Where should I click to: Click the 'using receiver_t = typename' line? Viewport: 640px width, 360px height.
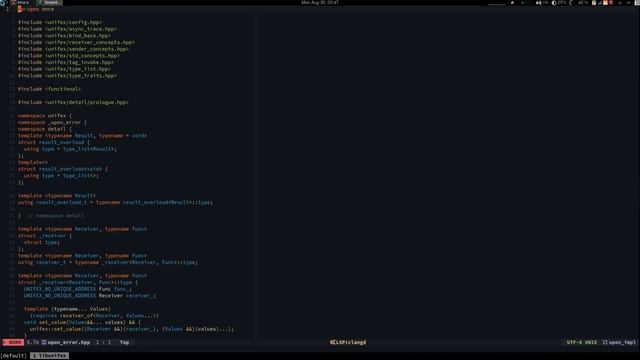coord(108,262)
